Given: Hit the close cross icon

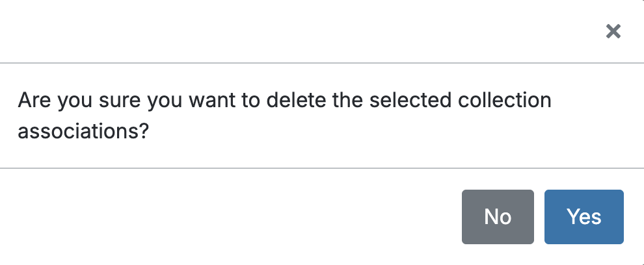Looking at the screenshot, I should [x=613, y=31].
